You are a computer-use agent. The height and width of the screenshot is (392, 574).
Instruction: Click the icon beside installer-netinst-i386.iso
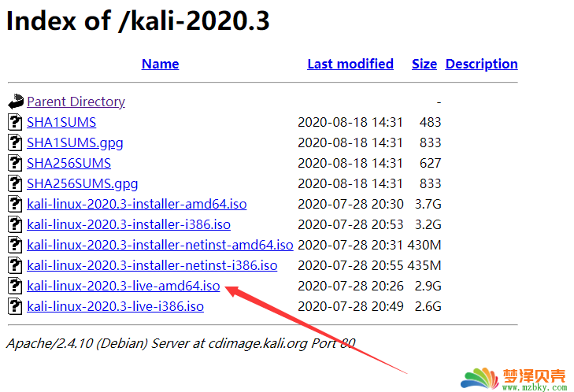(15, 266)
